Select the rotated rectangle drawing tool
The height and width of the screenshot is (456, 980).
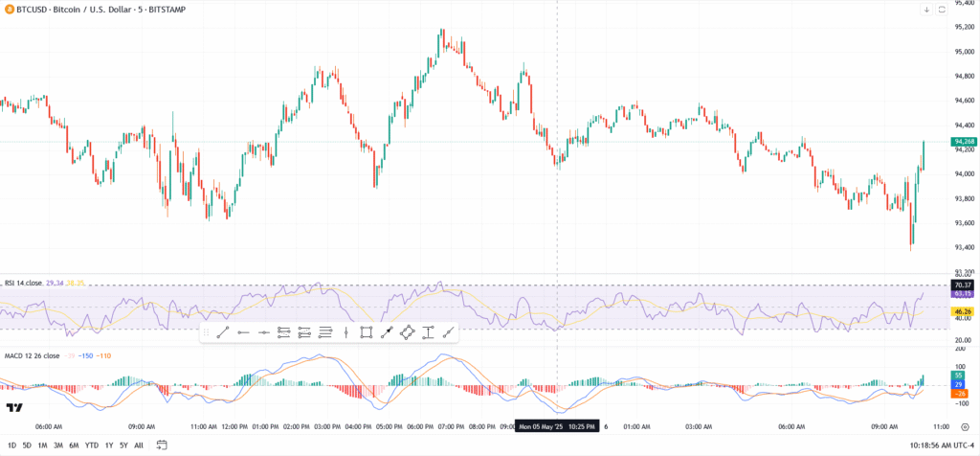407,332
